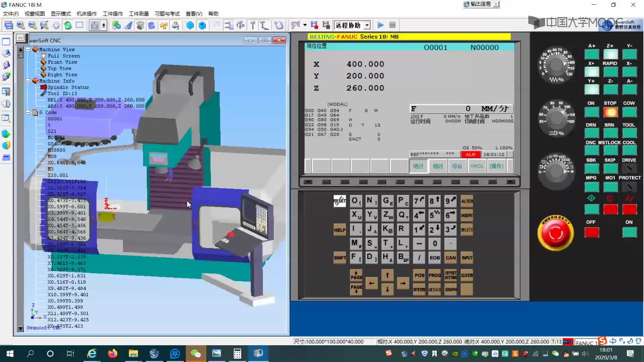Open the 远程协助 dropdown
Image resolution: width=644 pixels, height=362 pixels.
367,25
